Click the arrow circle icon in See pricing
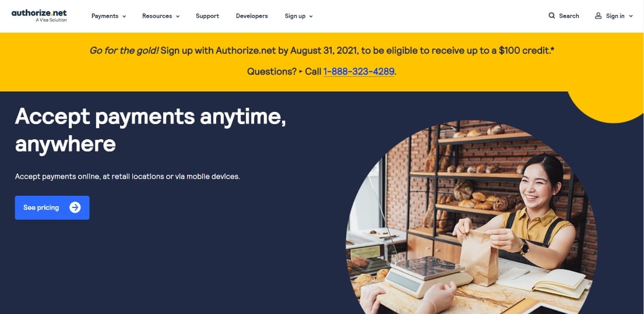Screen dimensions: 644x314 pyautogui.click(x=75, y=207)
